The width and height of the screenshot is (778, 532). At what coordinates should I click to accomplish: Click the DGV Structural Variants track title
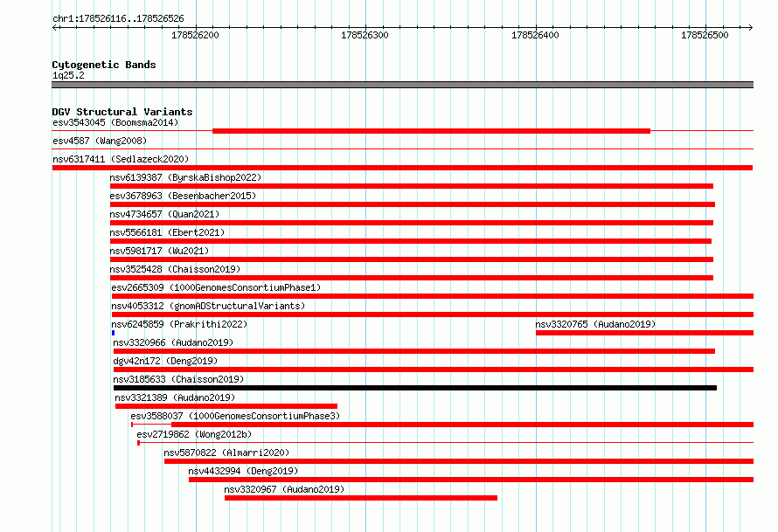pyautogui.click(x=122, y=112)
